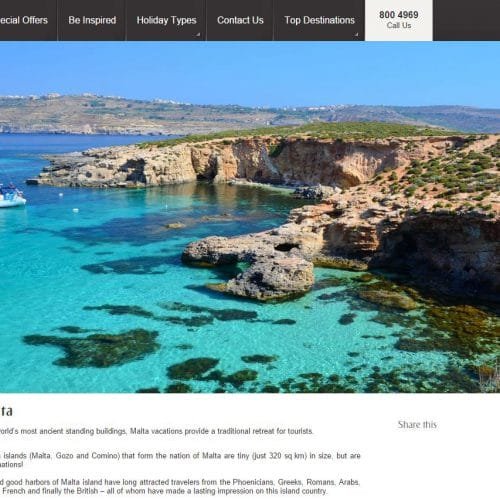The height and width of the screenshot is (500, 500).
Task: Click the Blue Lagoon hero image
Action: (250, 217)
